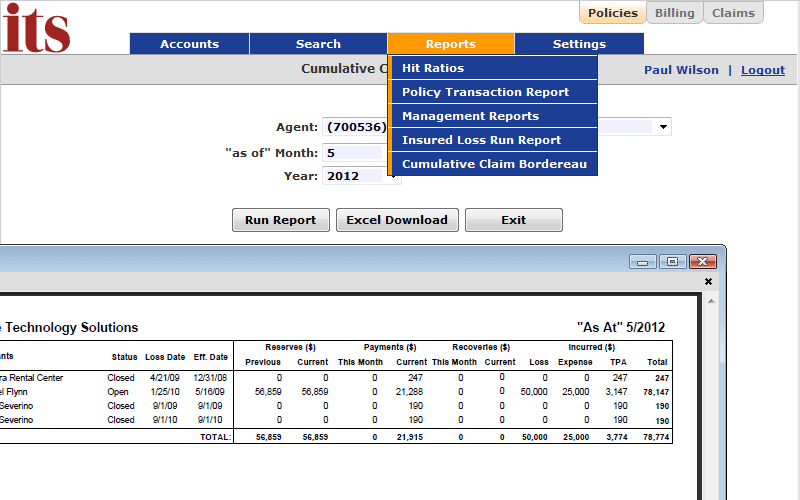The height and width of the screenshot is (500, 800).
Task: Select Insured Loss Run Report
Action: pos(493,140)
